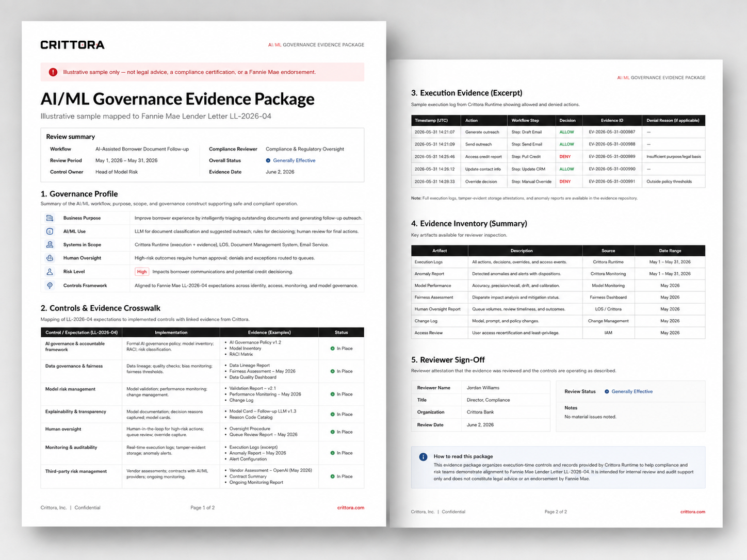The height and width of the screenshot is (560, 747).
Task: Click the Execution Logs artifact row
Action: [x=558, y=262]
